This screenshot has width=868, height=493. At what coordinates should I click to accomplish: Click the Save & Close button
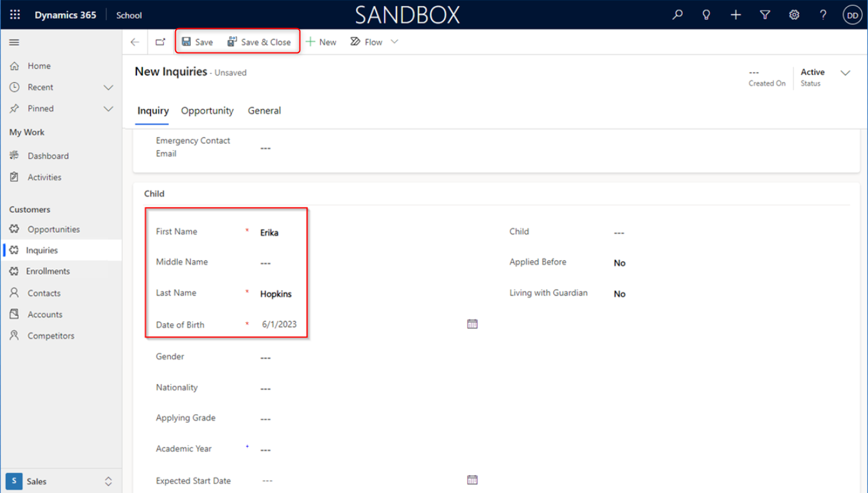coord(259,42)
